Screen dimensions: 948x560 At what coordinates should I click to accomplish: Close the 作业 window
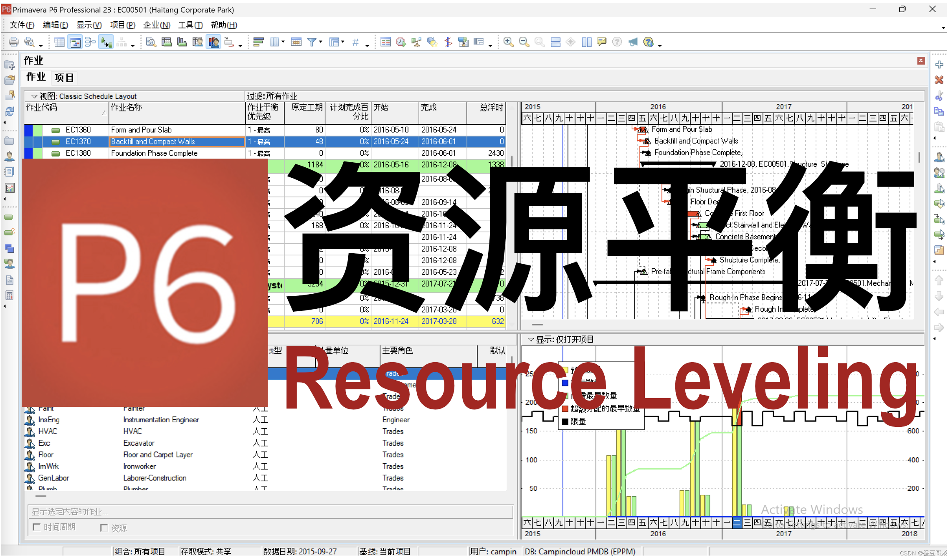point(920,61)
